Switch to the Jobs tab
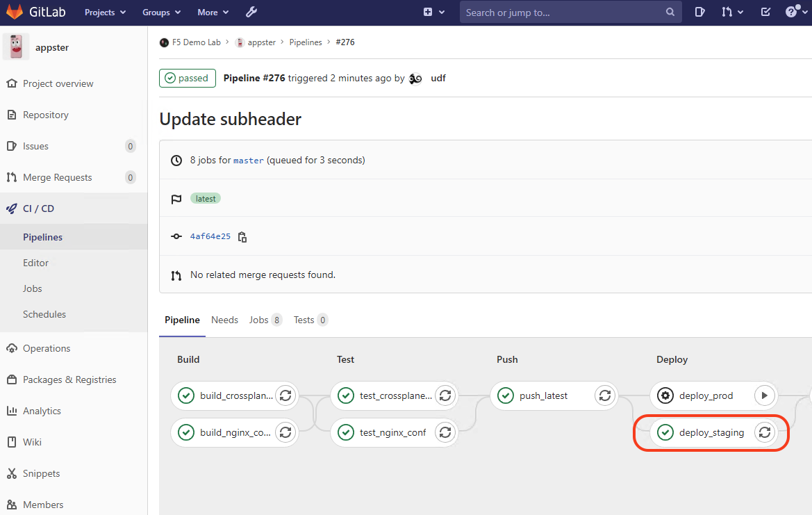Image resolution: width=812 pixels, height=515 pixels. pyautogui.click(x=265, y=320)
